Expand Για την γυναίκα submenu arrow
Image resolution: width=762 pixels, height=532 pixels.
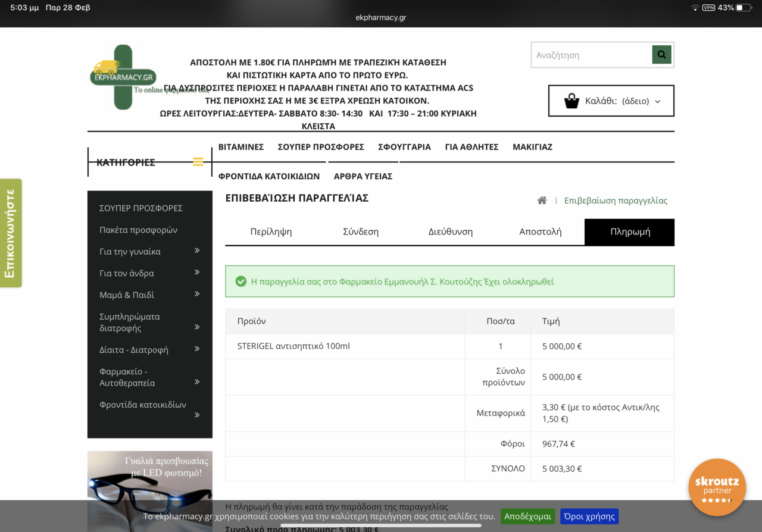point(197,251)
